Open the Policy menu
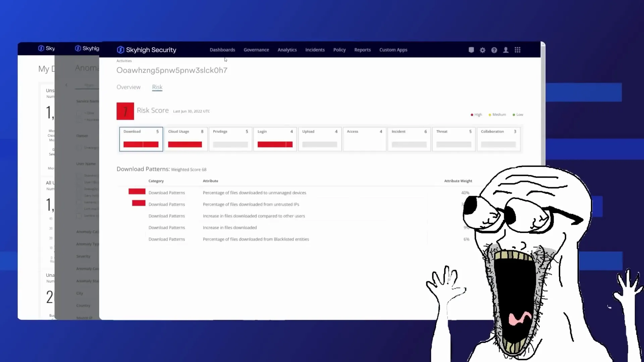This screenshot has width=644, height=362. [x=339, y=50]
